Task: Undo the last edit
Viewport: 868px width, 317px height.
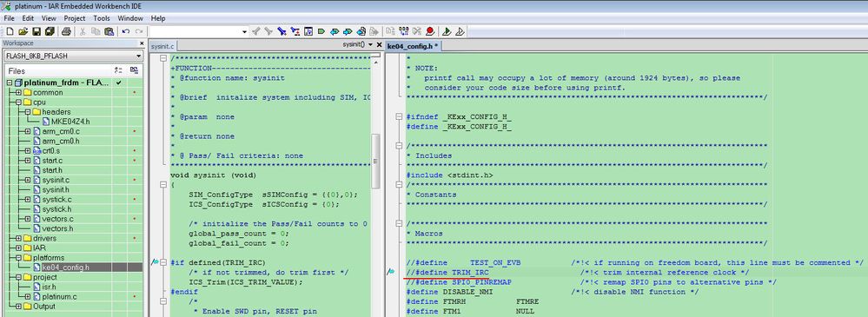Action: [x=126, y=31]
